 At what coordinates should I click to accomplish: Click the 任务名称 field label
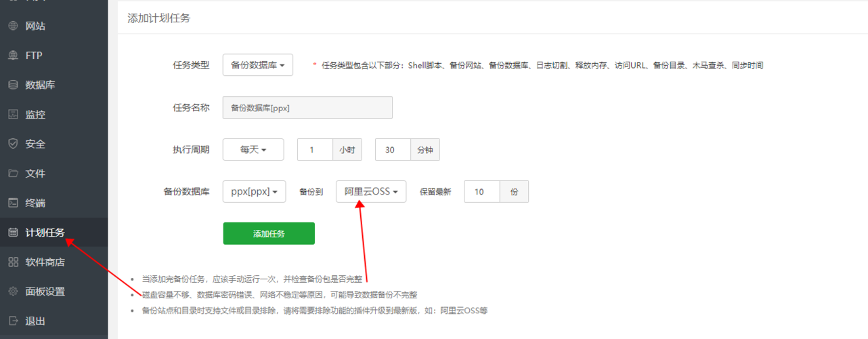pos(191,107)
